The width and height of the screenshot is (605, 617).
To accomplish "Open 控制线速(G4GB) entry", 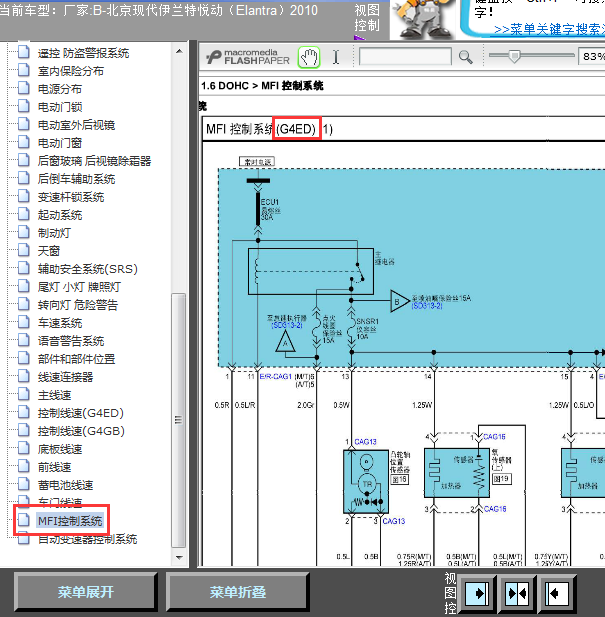I will pyautogui.click(x=81, y=431).
